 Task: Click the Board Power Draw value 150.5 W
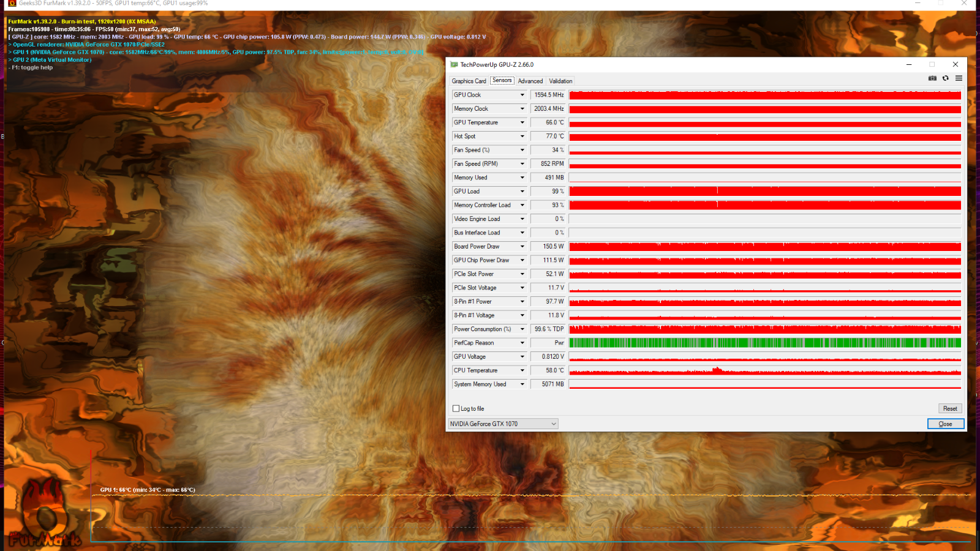click(x=548, y=246)
